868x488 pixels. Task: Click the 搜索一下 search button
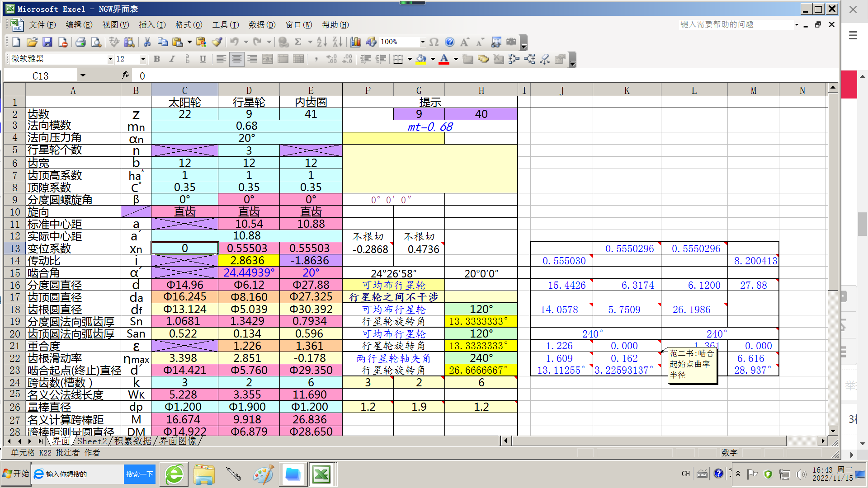coord(139,474)
